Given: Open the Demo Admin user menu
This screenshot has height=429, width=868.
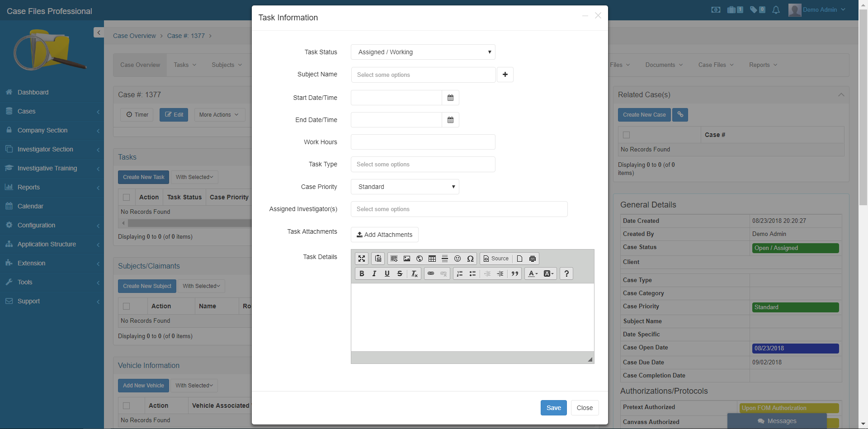Looking at the screenshot, I should pyautogui.click(x=817, y=9).
